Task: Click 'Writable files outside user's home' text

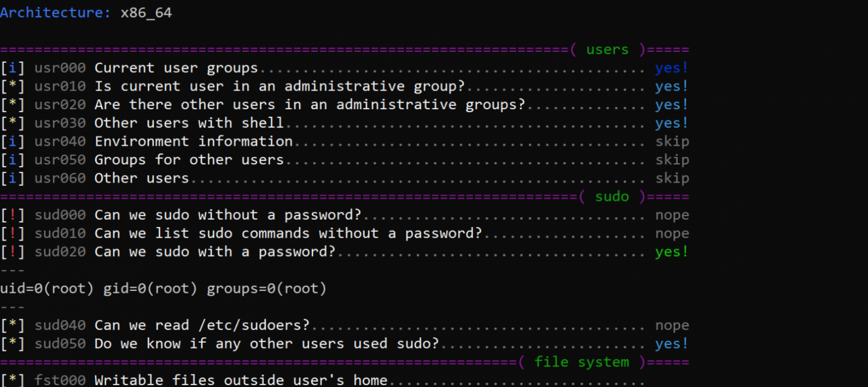Action: point(241,380)
